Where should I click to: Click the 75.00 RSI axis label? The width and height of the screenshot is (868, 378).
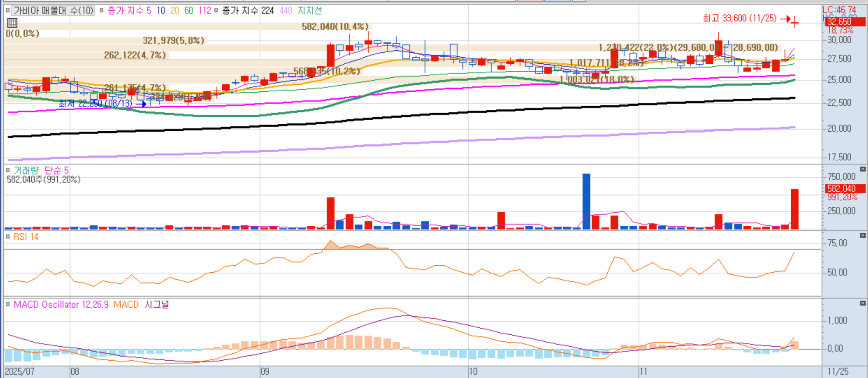click(x=837, y=243)
